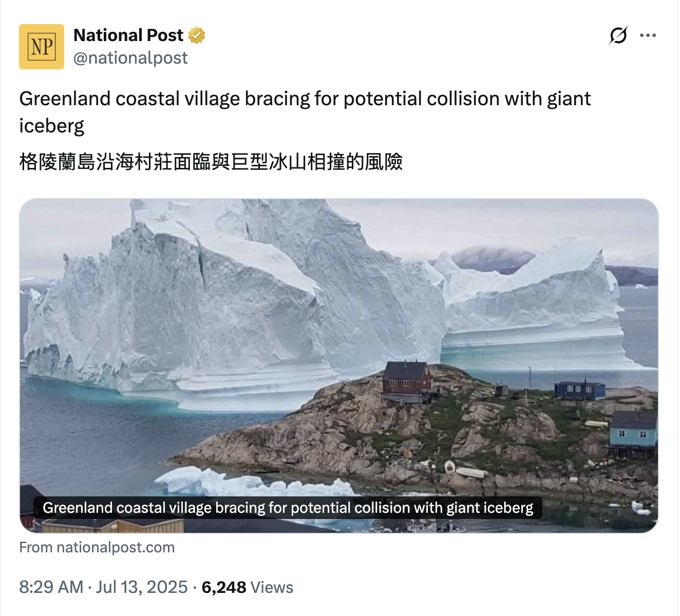Open the three-dot more options menu
Screen dimensions: 680x616
pyautogui.click(x=648, y=35)
